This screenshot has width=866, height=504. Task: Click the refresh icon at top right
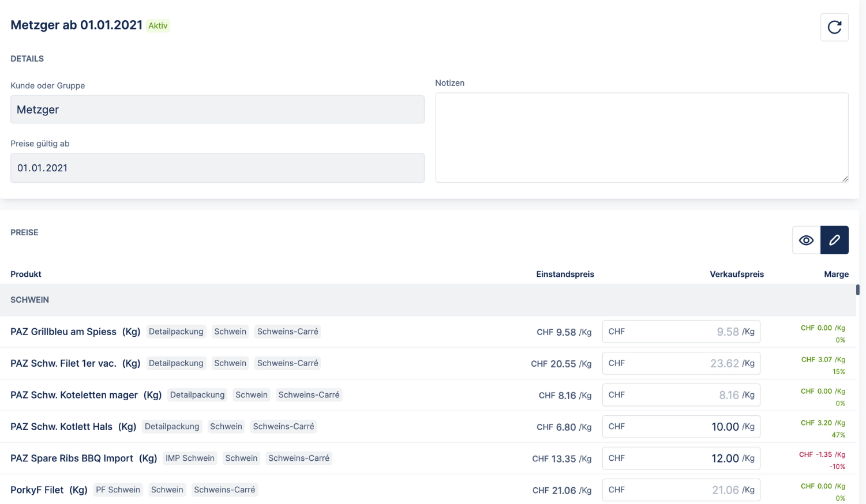point(834,27)
